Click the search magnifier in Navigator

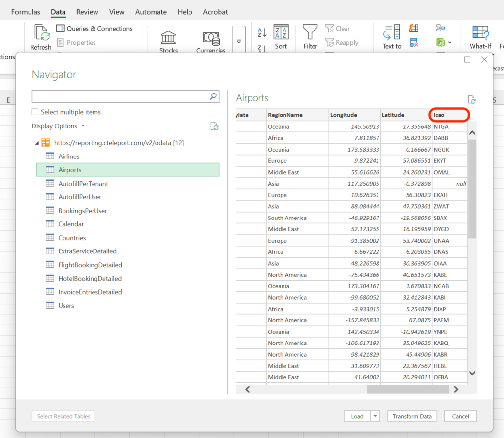213,96
